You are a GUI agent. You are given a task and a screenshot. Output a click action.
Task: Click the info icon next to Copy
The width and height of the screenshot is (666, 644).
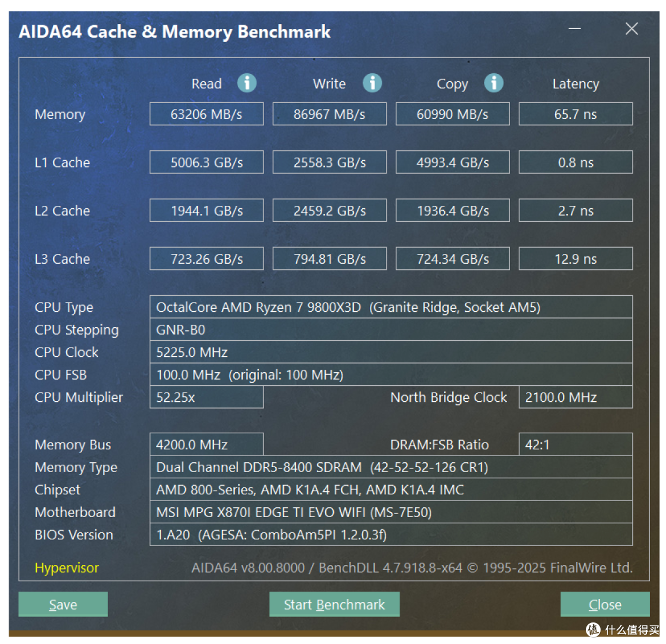493,83
